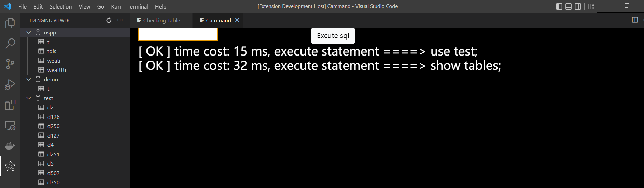The image size is (644, 188).
Task: Open the Terminal menu
Action: (x=138, y=6)
